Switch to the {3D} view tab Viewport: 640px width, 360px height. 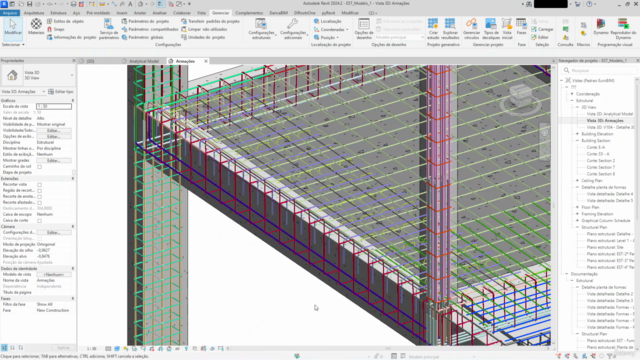[x=90, y=61]
